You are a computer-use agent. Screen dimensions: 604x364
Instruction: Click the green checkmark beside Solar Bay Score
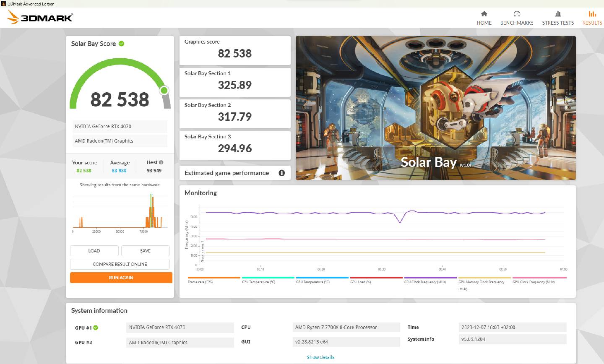pyautogui.click(x=121, y=44)
